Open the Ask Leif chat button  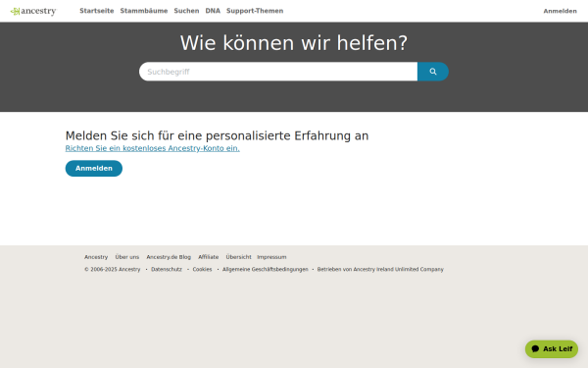point(552,348)
